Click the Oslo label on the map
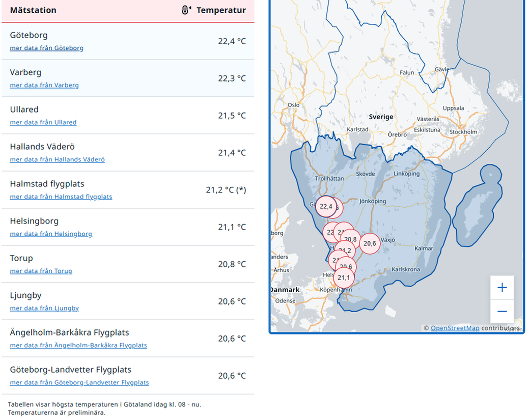 (293, 105)
